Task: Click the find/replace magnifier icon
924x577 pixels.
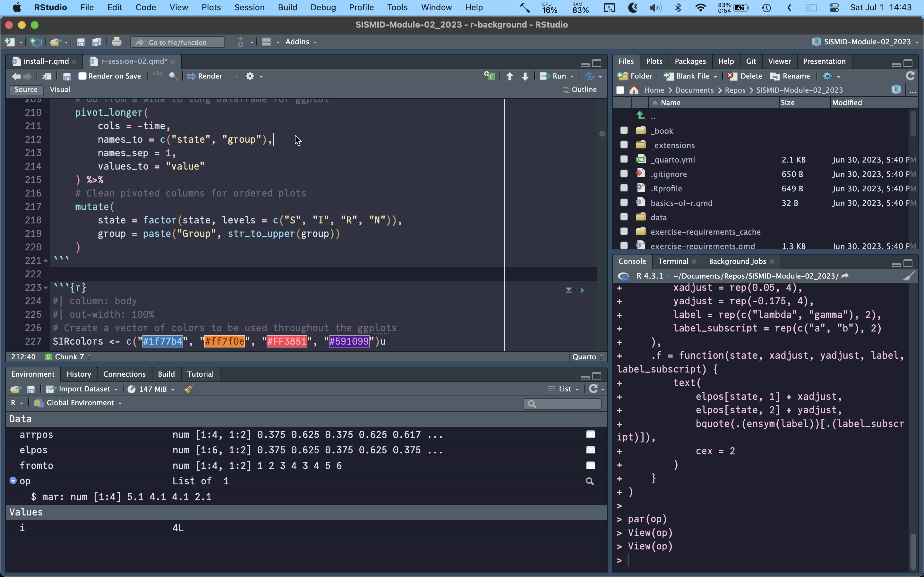Action: [173, 76]
